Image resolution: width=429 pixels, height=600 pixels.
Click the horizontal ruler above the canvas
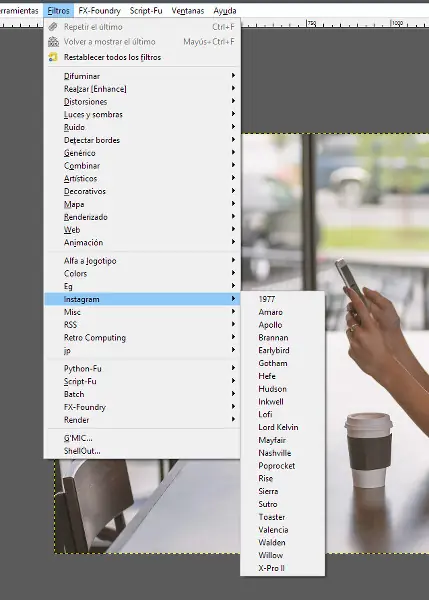pyautogui.click(x=335, y=23)
